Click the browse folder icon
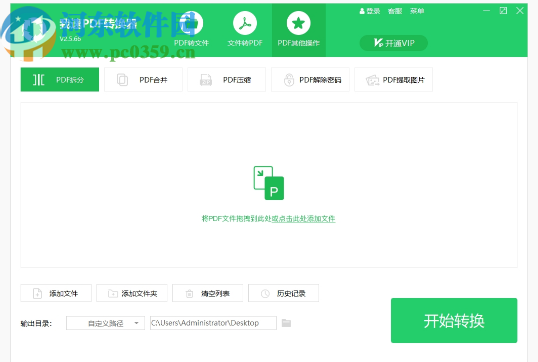This screenshot has width=538, height=362. pyautogui.click(x=286, y=323)
